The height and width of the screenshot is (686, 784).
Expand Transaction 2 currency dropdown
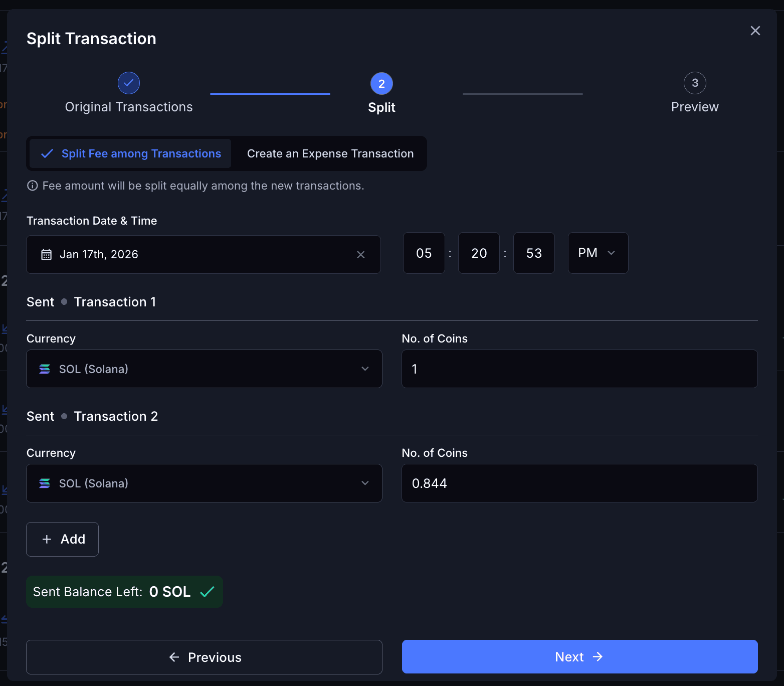point(365,483)
